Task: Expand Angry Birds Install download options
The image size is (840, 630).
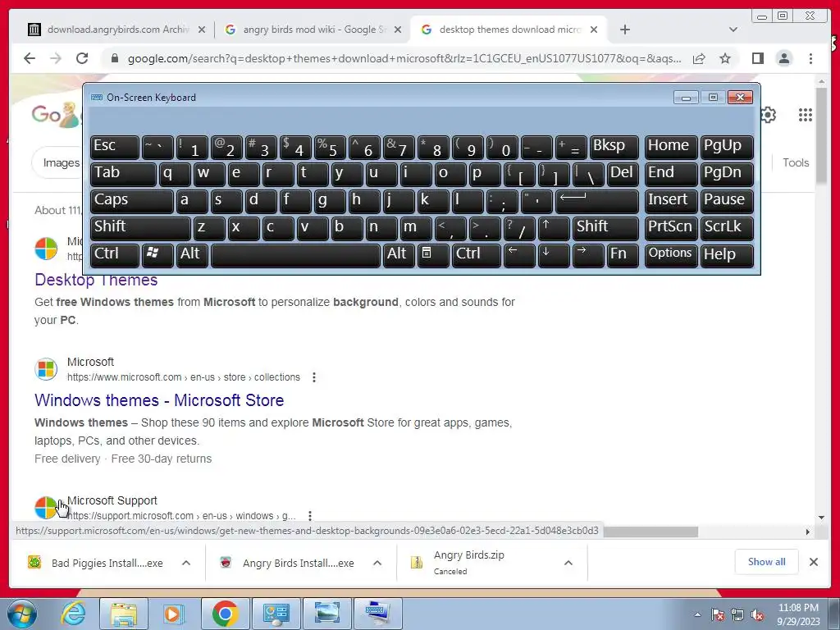Action: click(x=377, y=563)
